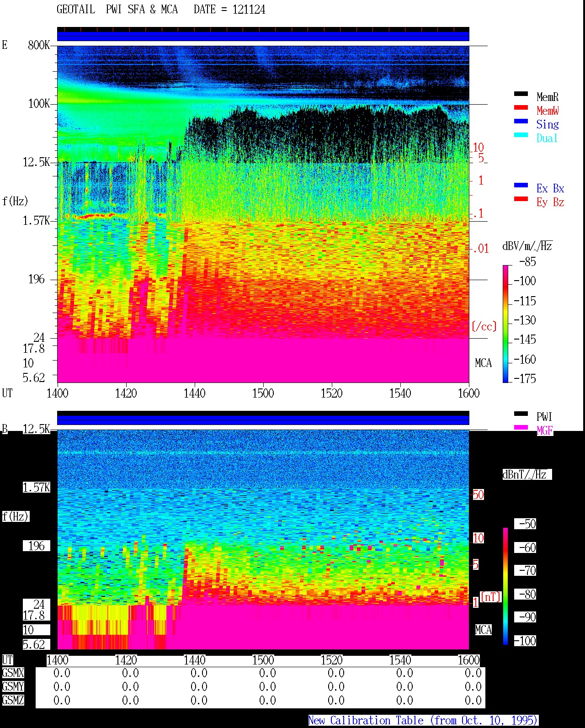Click the '-100' value on the dBnT scale
The image size is (585, 728).
525,641
